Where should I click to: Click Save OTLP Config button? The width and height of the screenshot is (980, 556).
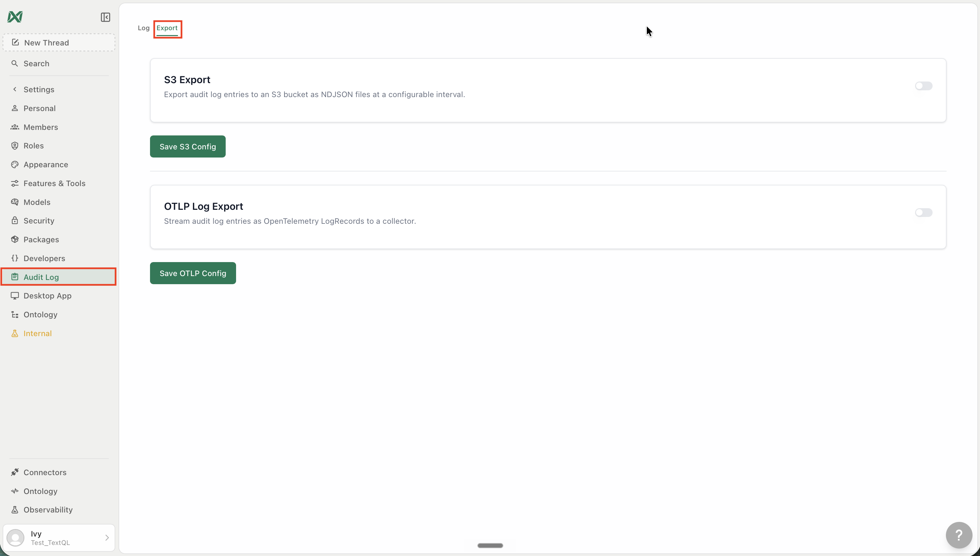click(x=193, y=273)
